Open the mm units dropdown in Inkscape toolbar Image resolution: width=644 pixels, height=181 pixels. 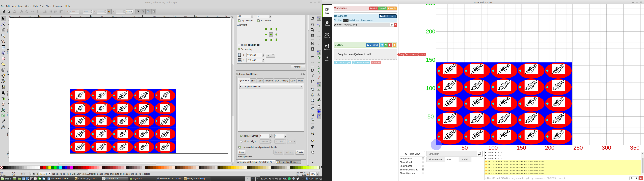tap(129, 11)
